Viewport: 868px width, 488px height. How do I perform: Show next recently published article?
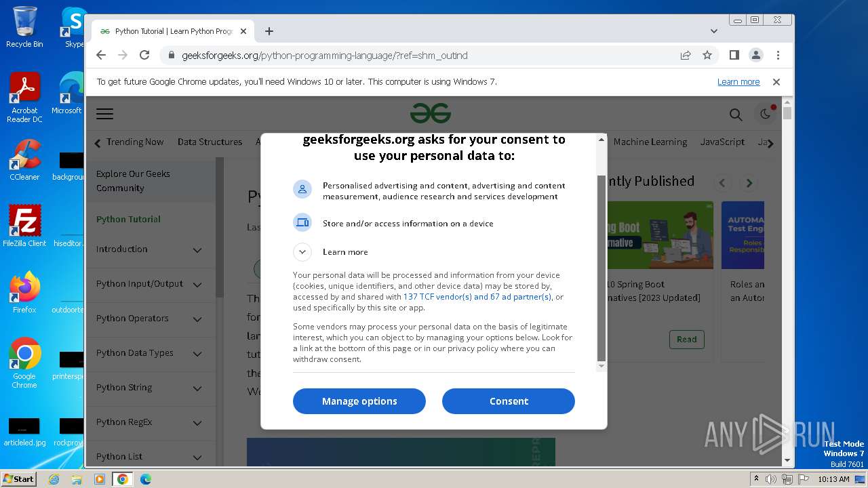point(749,183)
